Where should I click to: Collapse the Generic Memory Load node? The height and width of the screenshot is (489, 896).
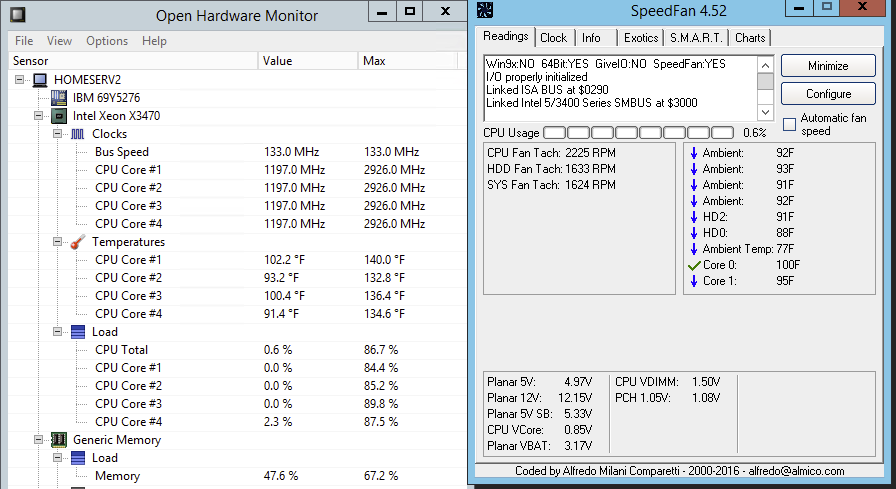[x=57, y=458]
